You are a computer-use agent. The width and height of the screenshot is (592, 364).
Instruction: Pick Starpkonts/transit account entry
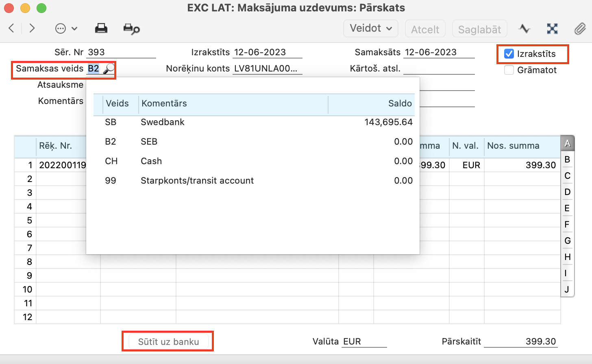point(197,181)
